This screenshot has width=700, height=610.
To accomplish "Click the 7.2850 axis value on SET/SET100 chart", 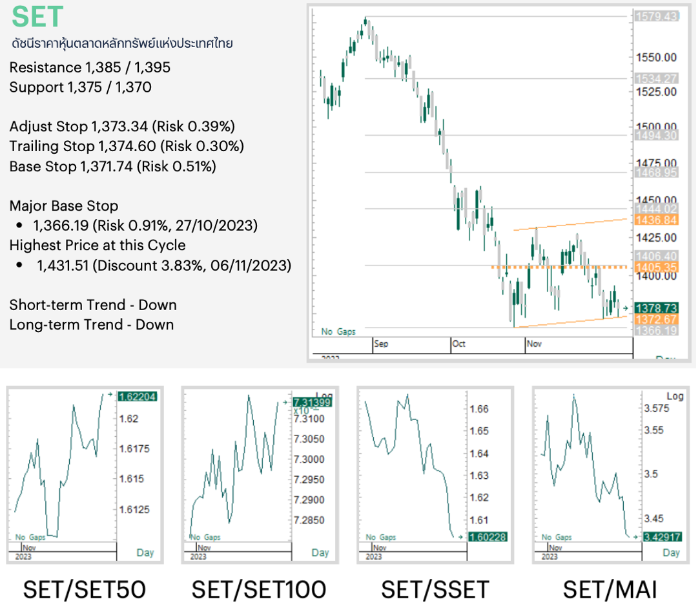I will (309, 520).
